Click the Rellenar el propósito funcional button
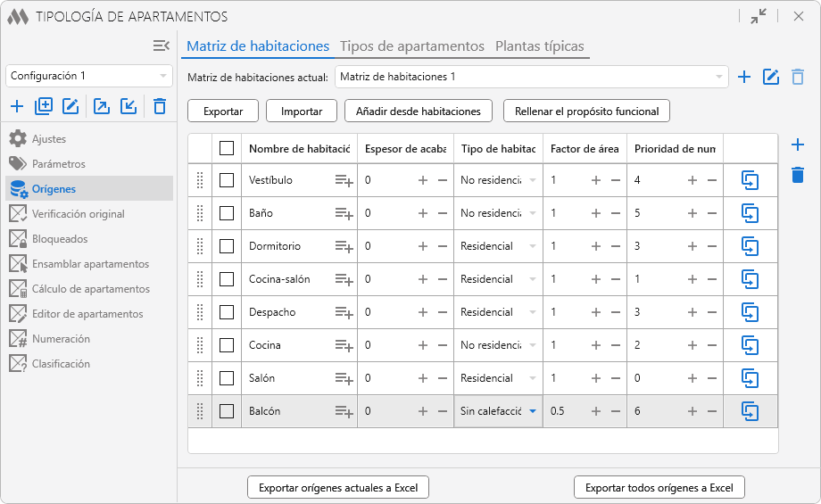Image resolution: width=821 pixels, height=504 pixels. coord(586,112)
